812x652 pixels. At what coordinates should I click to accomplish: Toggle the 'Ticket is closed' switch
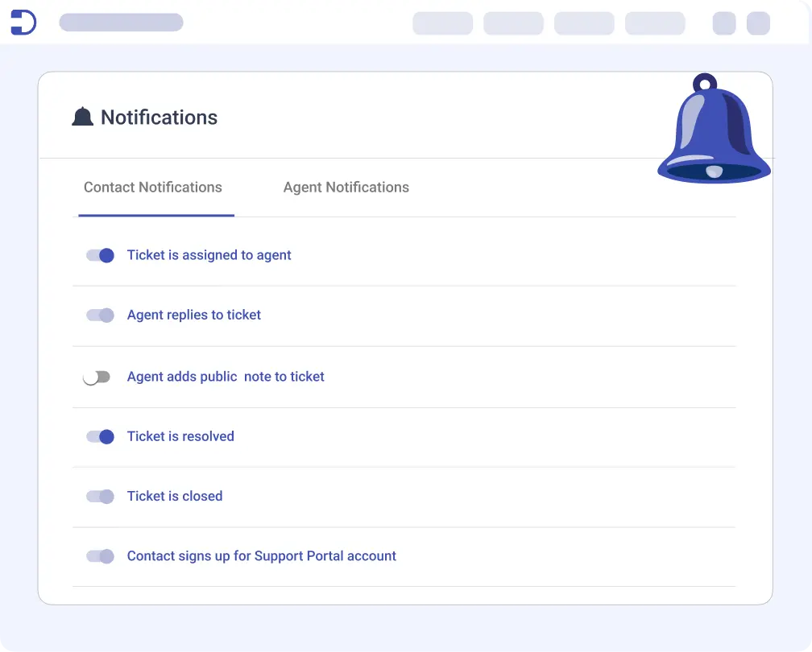coord(100,496)
